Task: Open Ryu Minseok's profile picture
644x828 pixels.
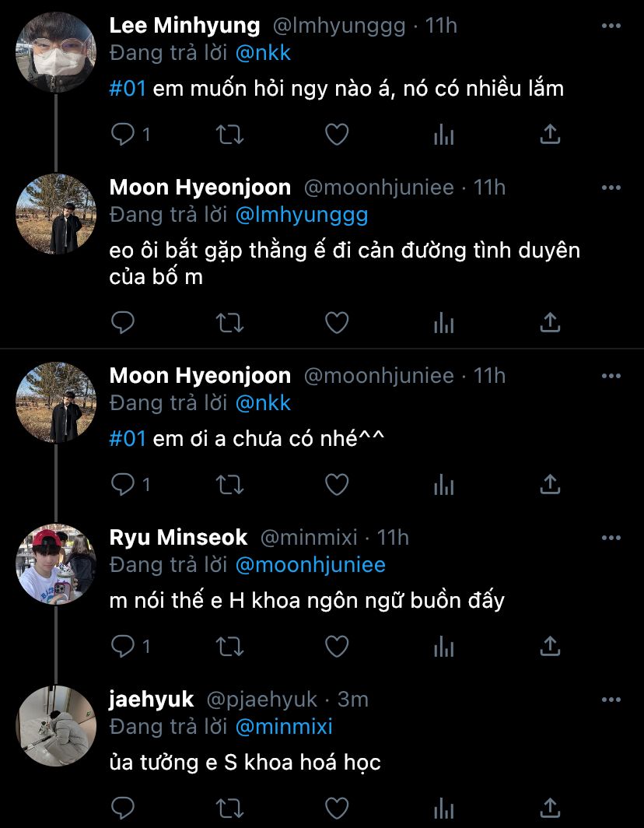Action: [56, 564]
